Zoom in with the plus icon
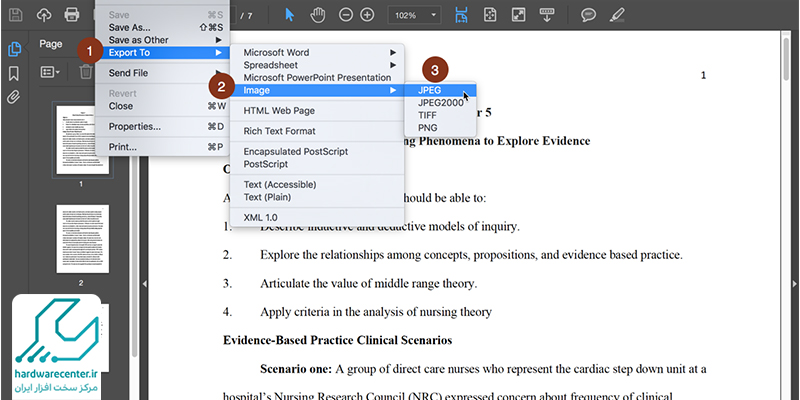The height and width of the screenshot is (400, 800). click(367, 15)
